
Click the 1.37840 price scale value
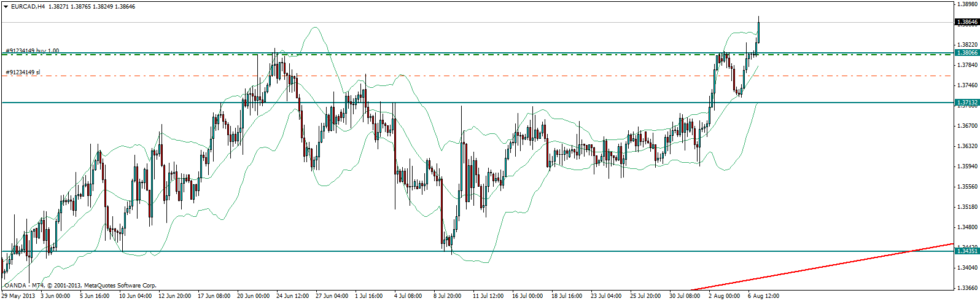click(x=966, y=64)
